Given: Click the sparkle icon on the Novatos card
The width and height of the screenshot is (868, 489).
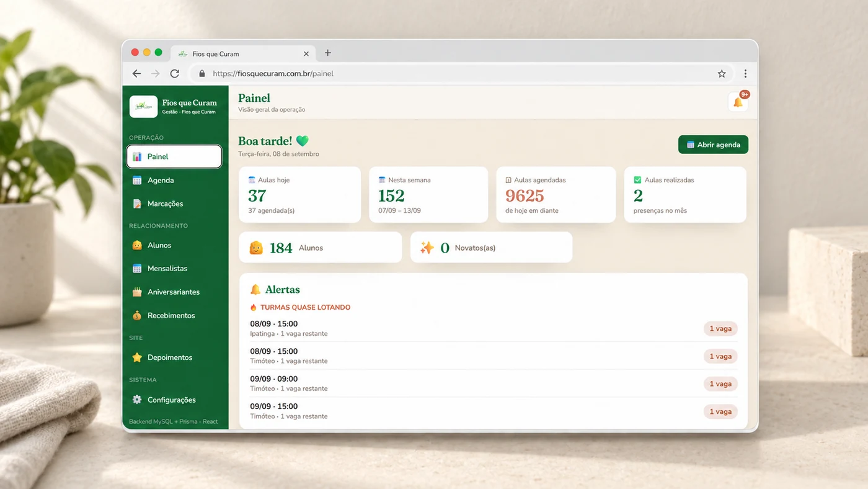Looking at the screenshot, I should tap(427, 248).
